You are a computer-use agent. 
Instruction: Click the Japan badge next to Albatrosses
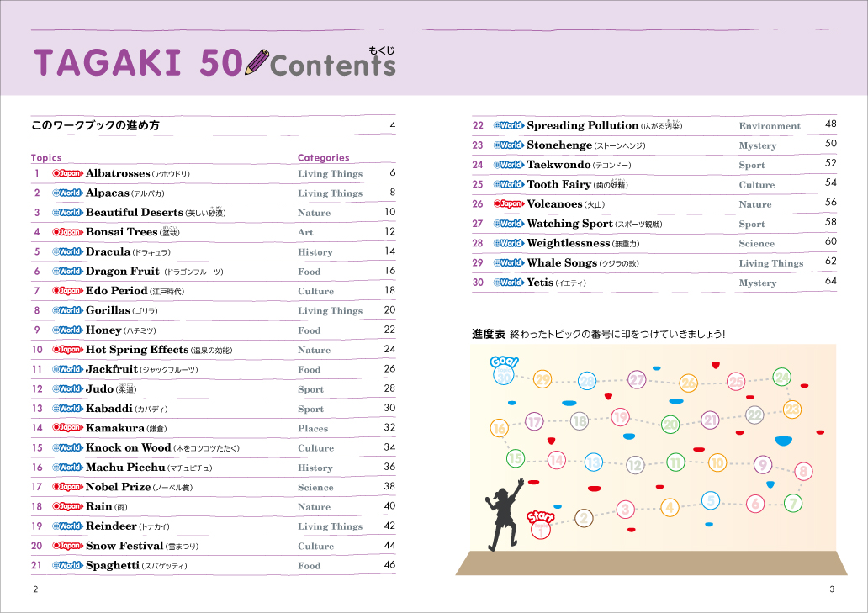[x=67, y=173]
